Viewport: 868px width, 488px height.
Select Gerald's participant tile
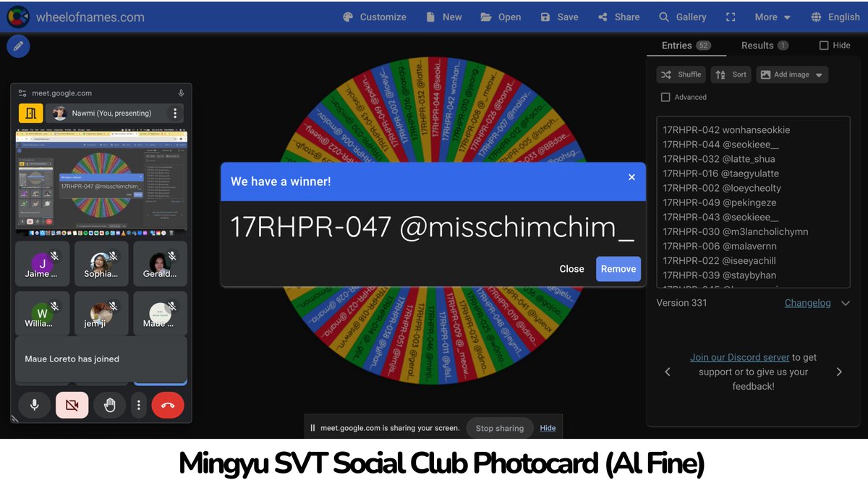pos(160,264)
